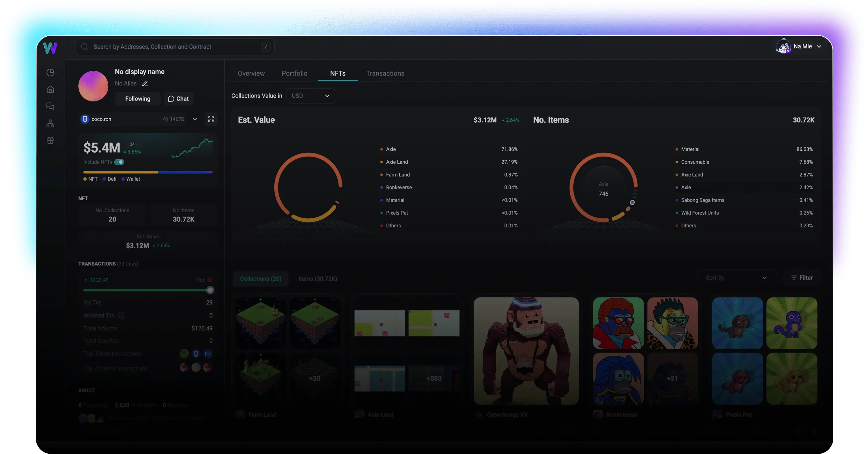Click the Na Mie profile avatar
This screenshot has width=868, height=454.
pos(783,46)
